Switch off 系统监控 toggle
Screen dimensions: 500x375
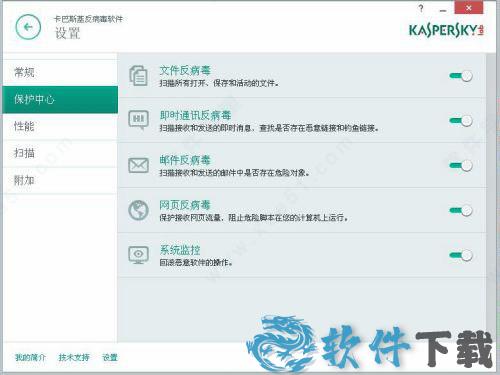(461, 255)
